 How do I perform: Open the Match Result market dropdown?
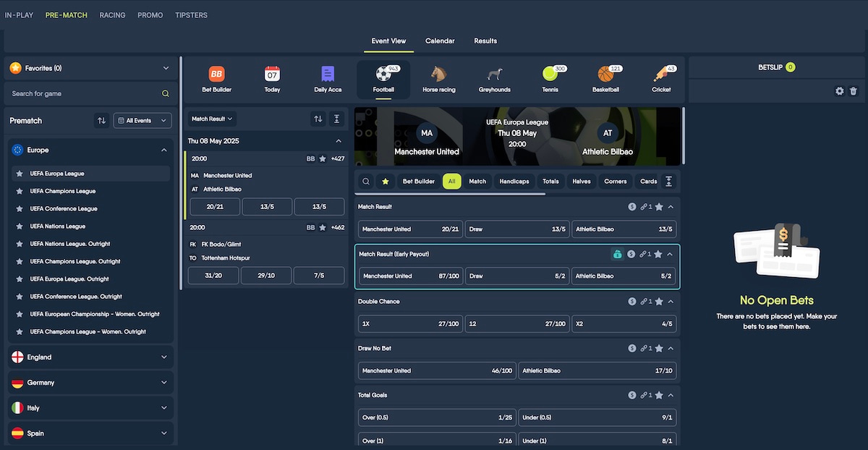(x=212, y=119)
